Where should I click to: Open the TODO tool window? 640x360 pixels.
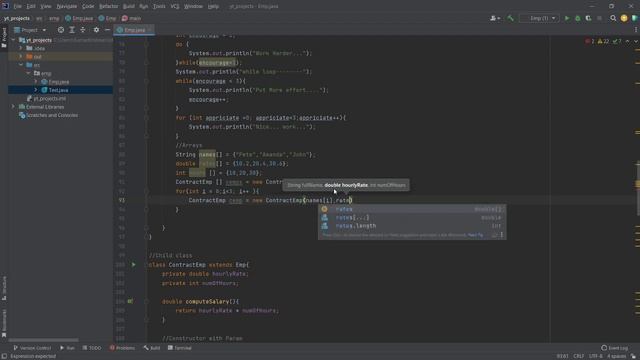coord(92,348)
